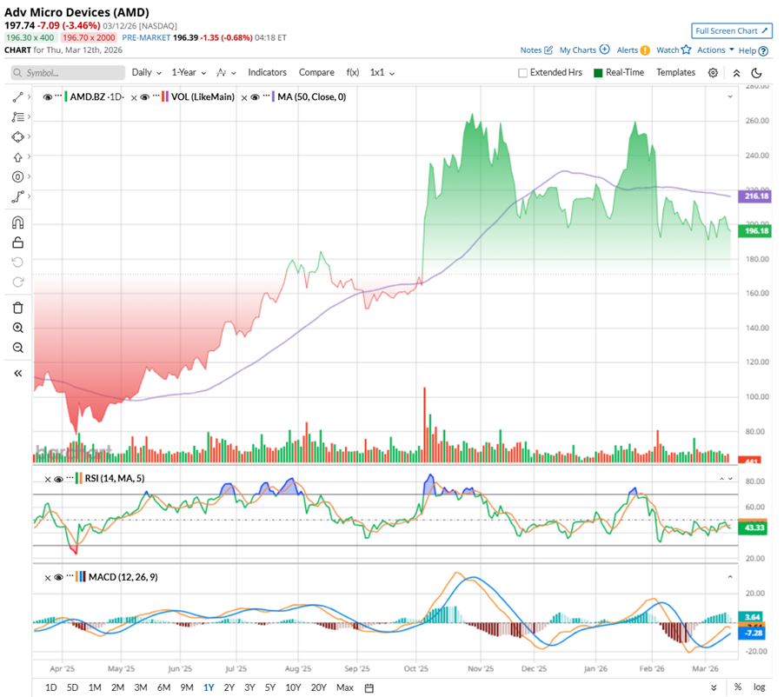This screenshot has height=697, width=784.
Task: Open the 1x1 grid layout dropdown
Action: (382, 72)
